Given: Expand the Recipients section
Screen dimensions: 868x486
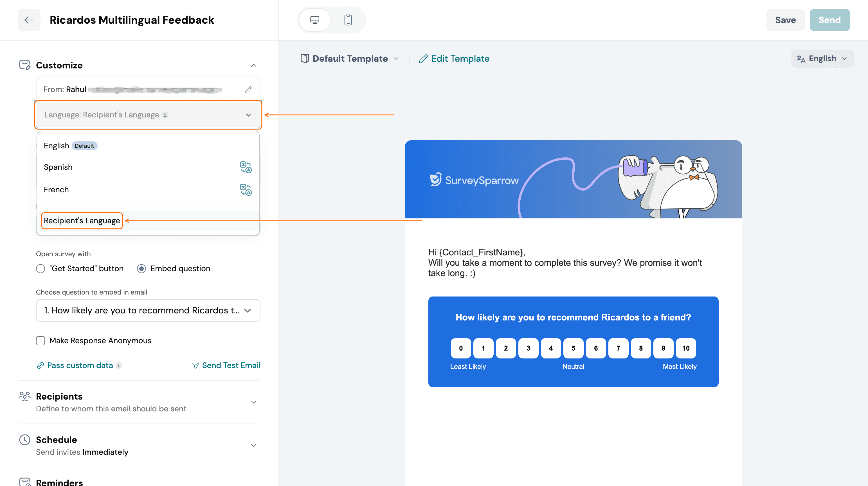Looking at the screenshot, I should coord(139,402).
